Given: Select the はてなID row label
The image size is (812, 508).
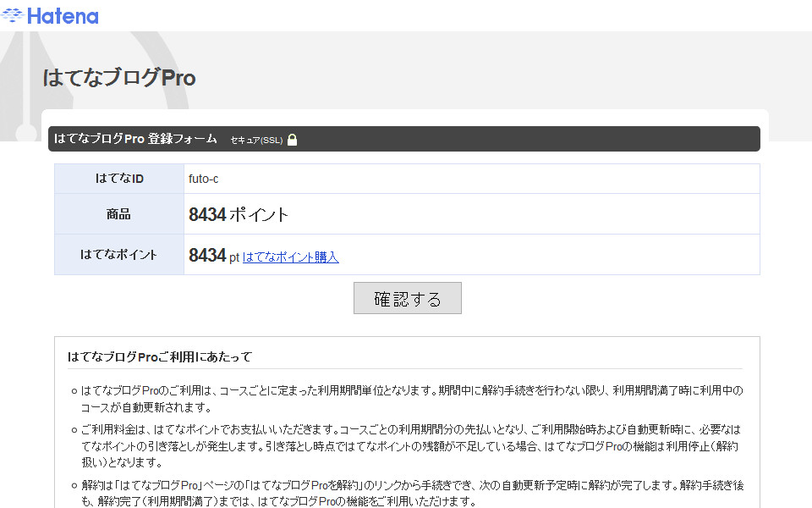Looking at the screenshot, I should point(119,179).
